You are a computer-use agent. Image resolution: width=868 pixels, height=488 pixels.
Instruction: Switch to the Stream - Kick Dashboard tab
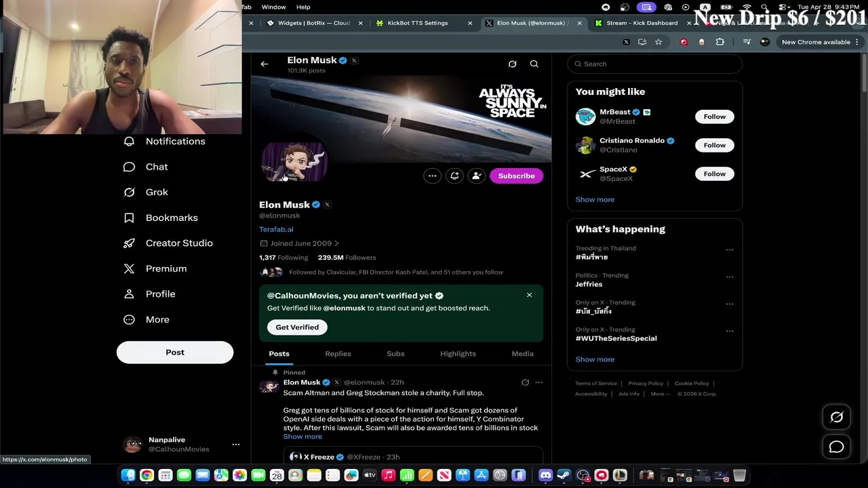pyautogui.click(x=642, y=23)
